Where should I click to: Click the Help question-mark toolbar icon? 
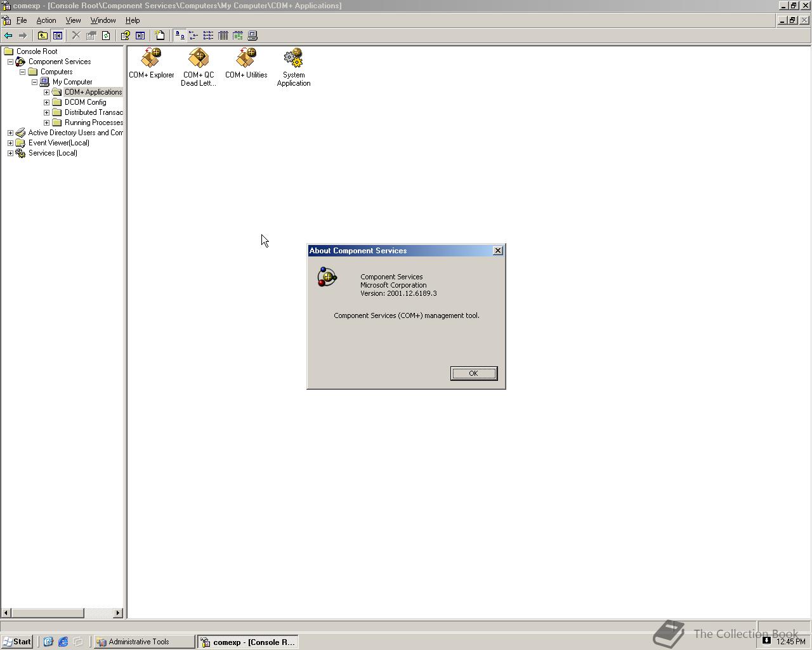pyautogui.click(x=126, y=36)
